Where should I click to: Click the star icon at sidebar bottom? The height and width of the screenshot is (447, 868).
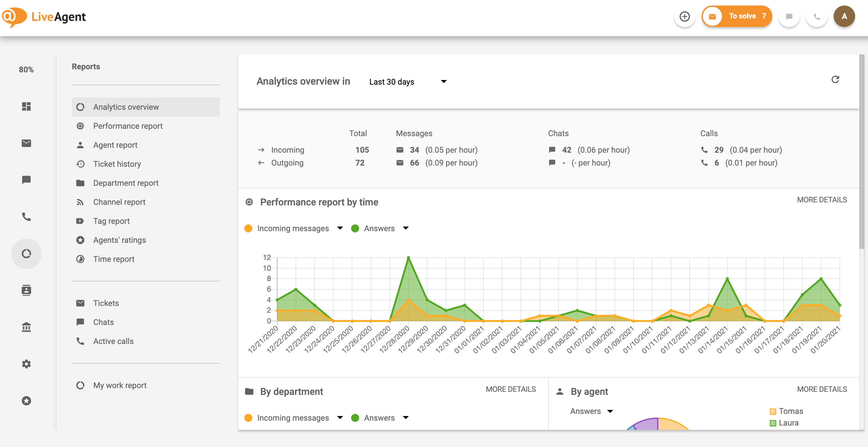tap(26, 400)
